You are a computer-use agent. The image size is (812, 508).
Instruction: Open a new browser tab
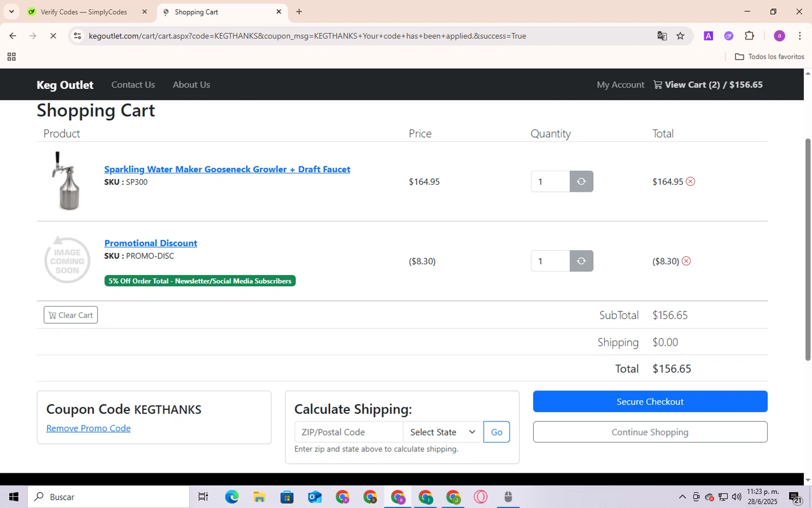coord(299,11)
